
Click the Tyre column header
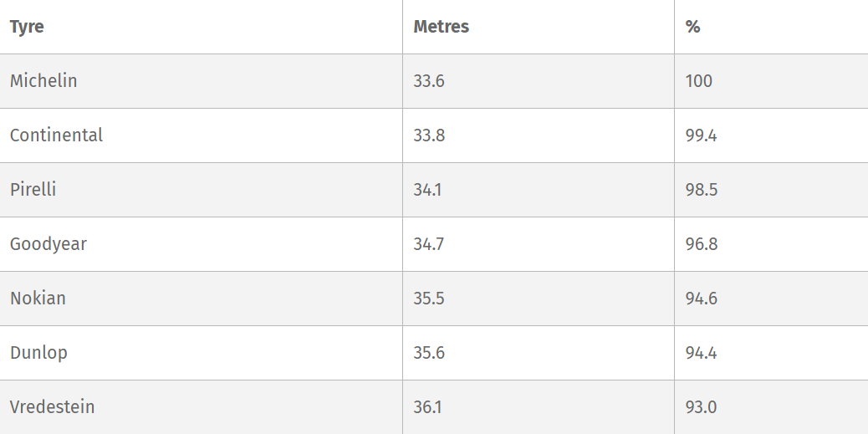click(27, 27)
